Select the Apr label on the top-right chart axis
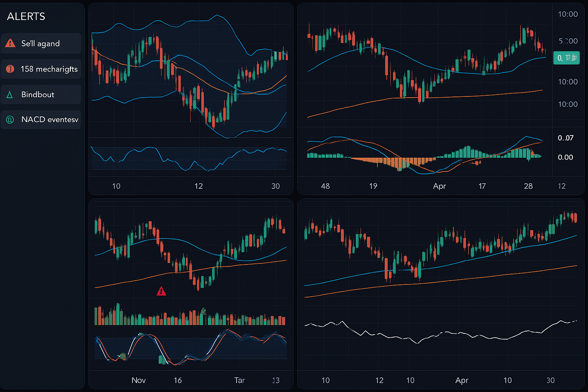Screen dimensions: 588x392 tap(439, 186)
